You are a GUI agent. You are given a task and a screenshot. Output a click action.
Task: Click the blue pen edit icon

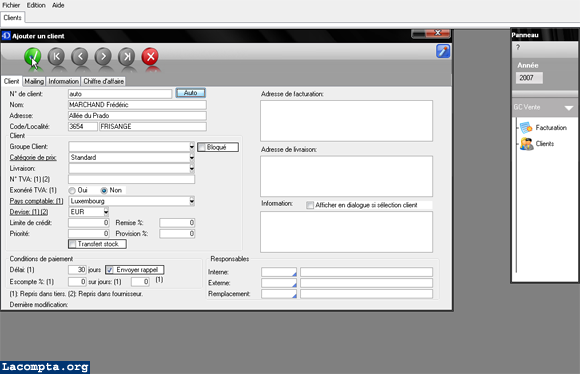pos(443,51)
